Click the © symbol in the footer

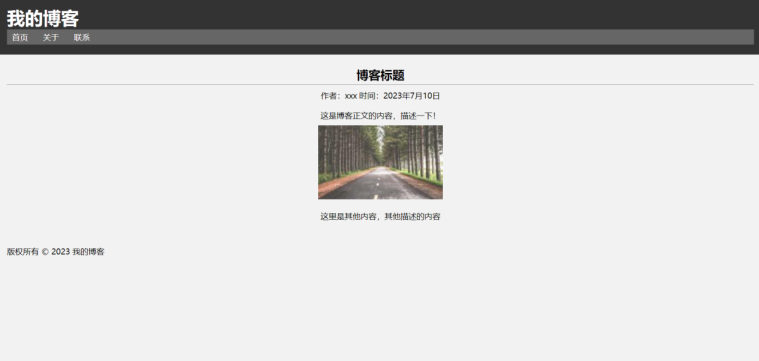coord(45,252)
